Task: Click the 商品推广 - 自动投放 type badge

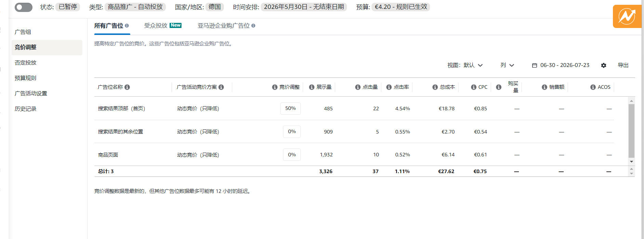Action: click(135, 7)
